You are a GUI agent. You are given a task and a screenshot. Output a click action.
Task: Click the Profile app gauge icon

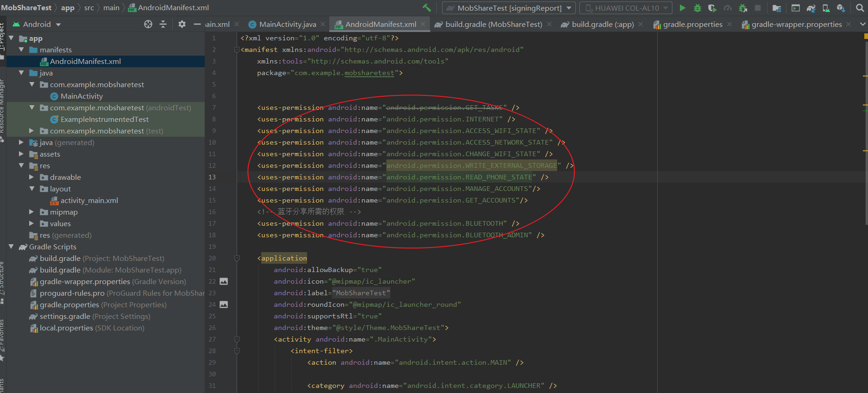click(728, 8)
